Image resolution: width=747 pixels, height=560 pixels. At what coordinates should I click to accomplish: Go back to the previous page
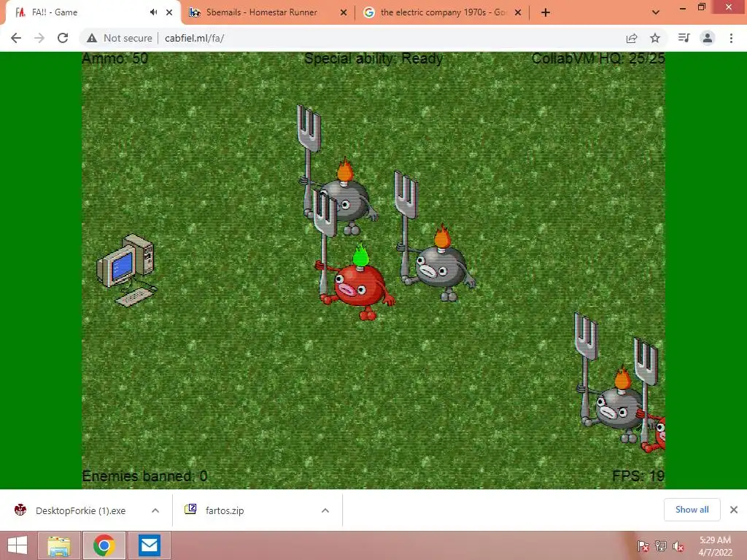tap(16, 38)
